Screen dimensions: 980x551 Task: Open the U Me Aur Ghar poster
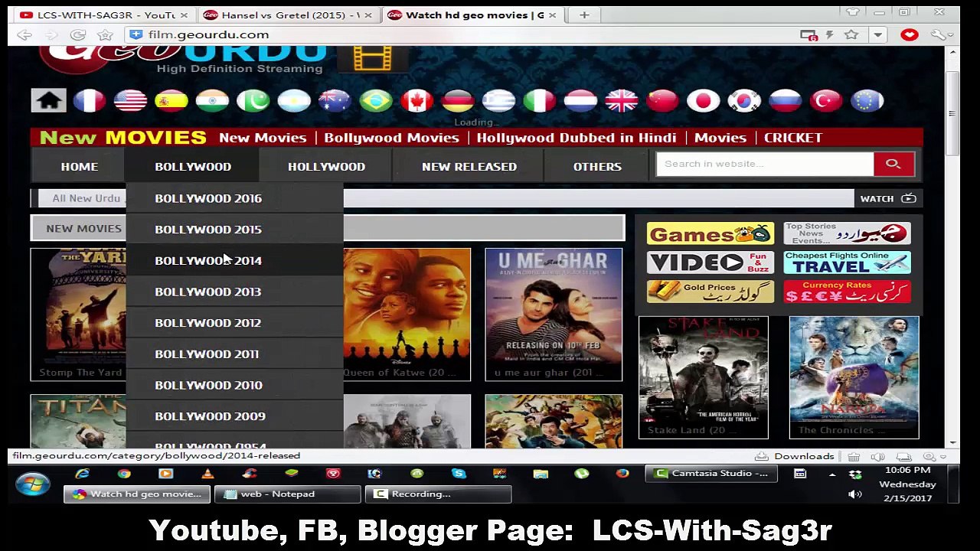554,315
